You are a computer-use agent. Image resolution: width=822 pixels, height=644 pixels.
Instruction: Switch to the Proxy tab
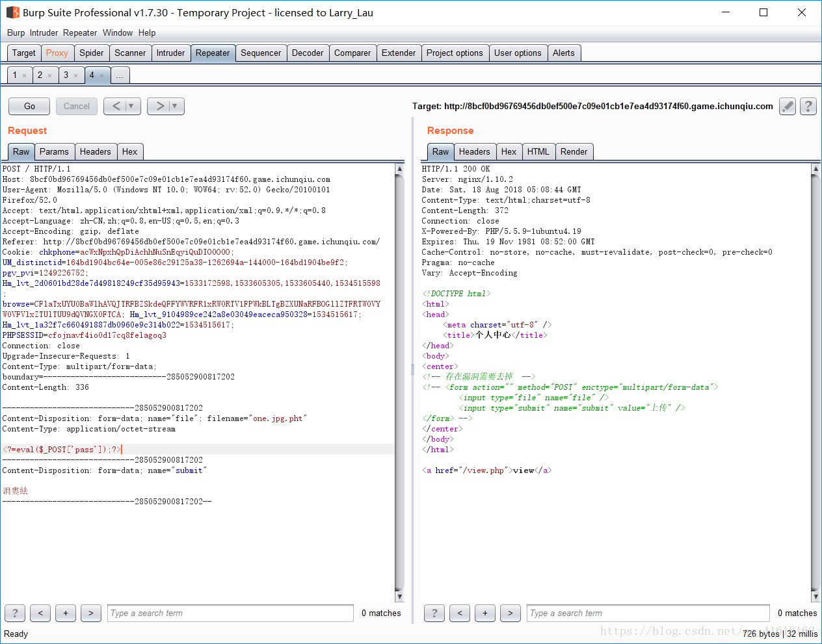(57, 53)
